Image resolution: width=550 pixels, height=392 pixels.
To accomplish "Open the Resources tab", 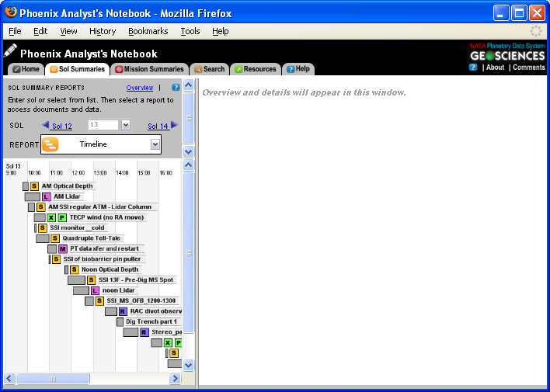I will [x=256, y=69].
